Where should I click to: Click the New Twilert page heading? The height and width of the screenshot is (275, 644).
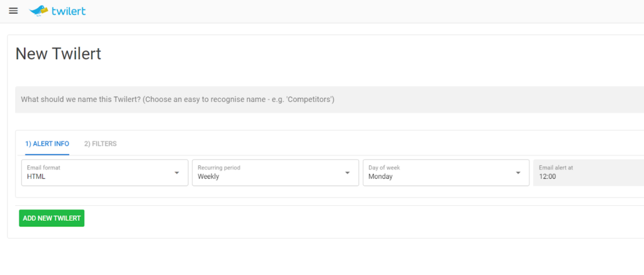[58, 54]
